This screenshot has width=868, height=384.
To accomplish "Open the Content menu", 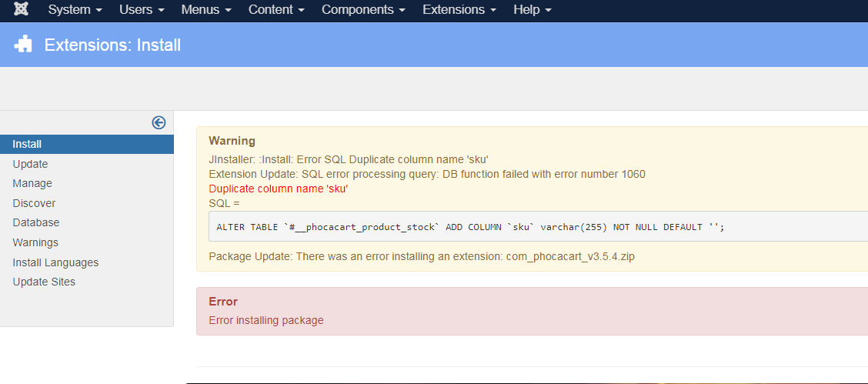I will point(277,10).
